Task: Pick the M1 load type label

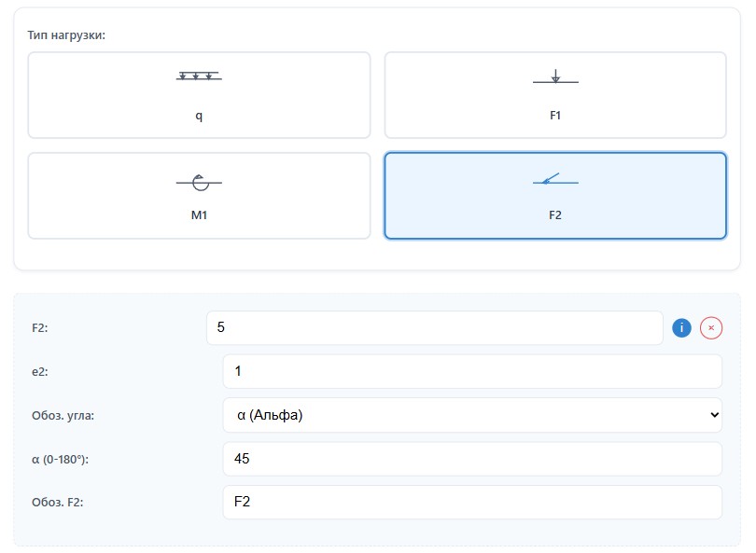Action: tap(199, 214)
